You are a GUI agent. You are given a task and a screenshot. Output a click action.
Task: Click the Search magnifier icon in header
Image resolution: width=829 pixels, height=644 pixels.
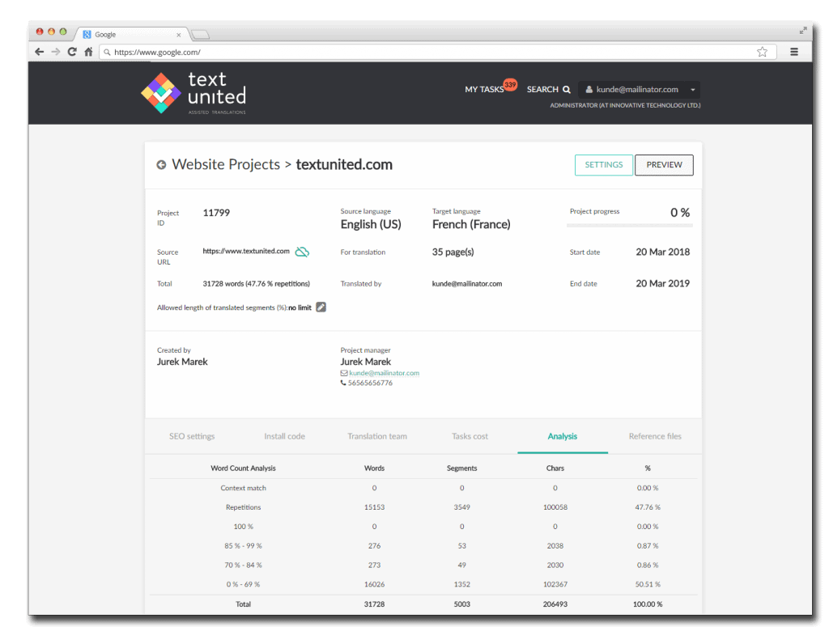coord(567,89)
